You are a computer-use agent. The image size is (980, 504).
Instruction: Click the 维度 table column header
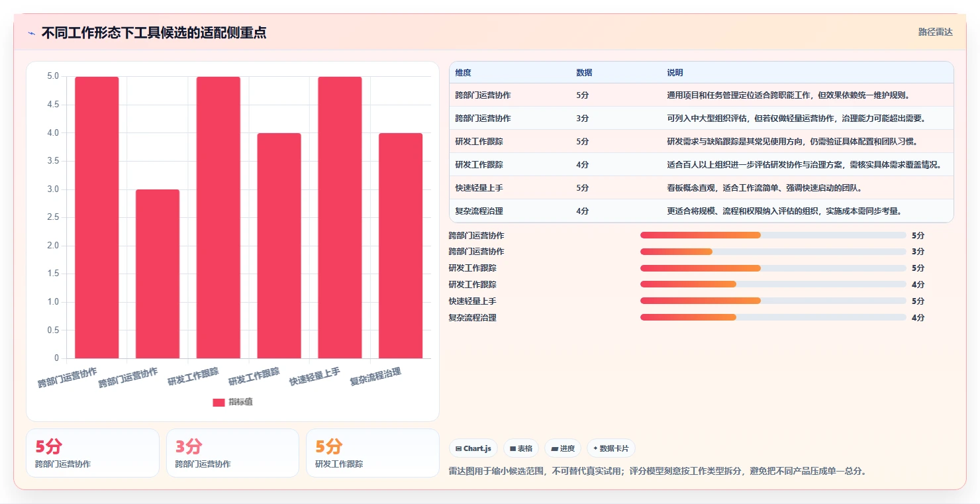[x=463, y=72]
